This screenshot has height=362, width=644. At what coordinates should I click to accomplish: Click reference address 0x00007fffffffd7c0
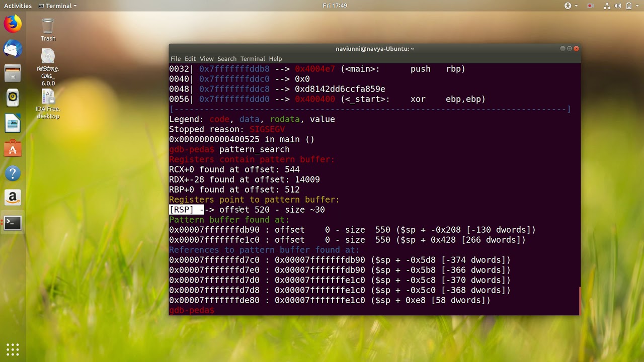214,260
